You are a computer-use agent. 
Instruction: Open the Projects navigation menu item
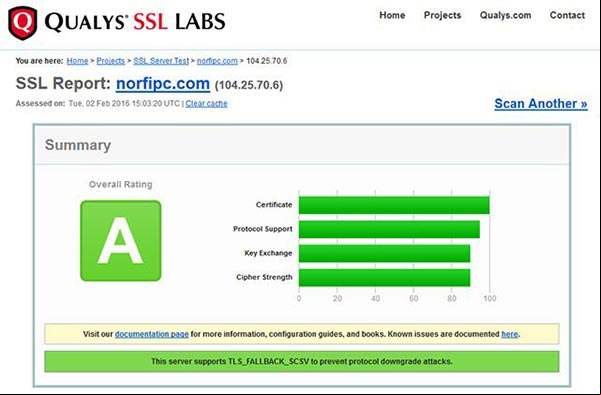442,15
